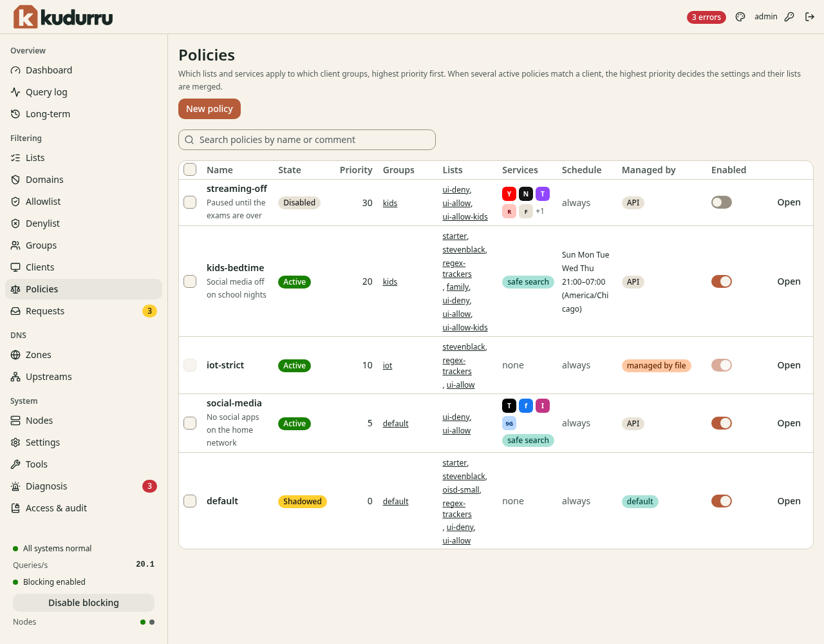Click the Diagnosis bug icon
This screenshot has width=824, height=644.
[x=15, y=486]
